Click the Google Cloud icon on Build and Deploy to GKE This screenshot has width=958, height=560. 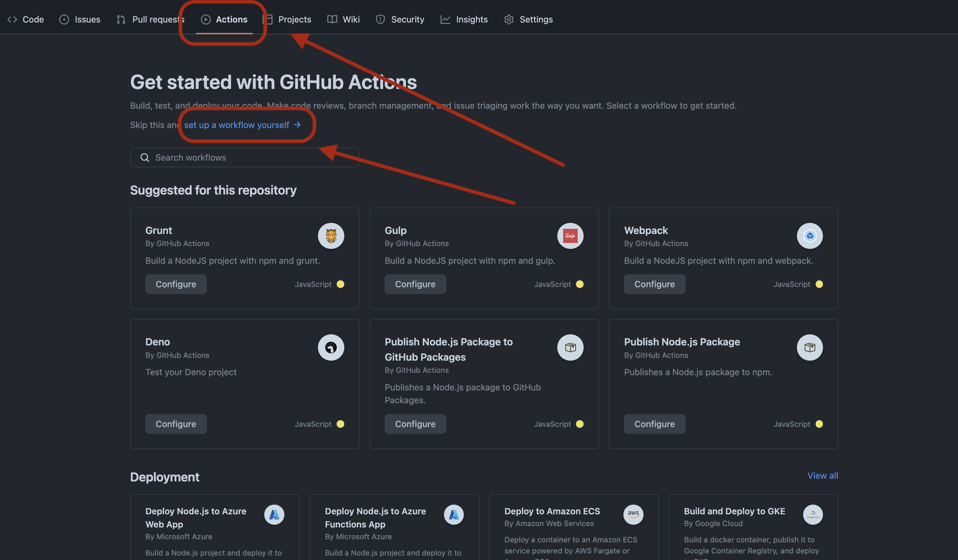(813, 514)
